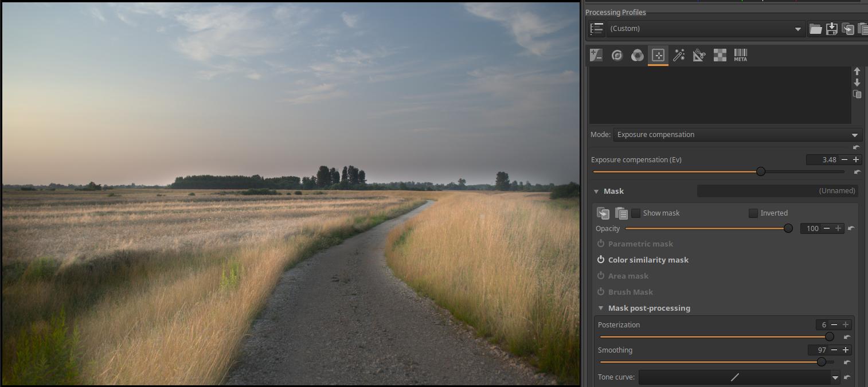This screenshot has height=387, width=868.
Task: Move the local edit region down with the arrow
Action: click(x=857, y=83)
